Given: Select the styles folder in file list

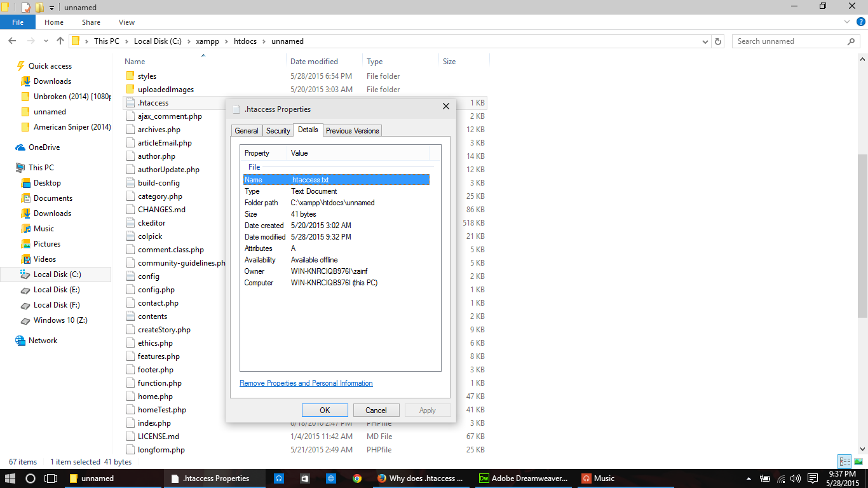Looking at the screenshot, I should point(147,76).
